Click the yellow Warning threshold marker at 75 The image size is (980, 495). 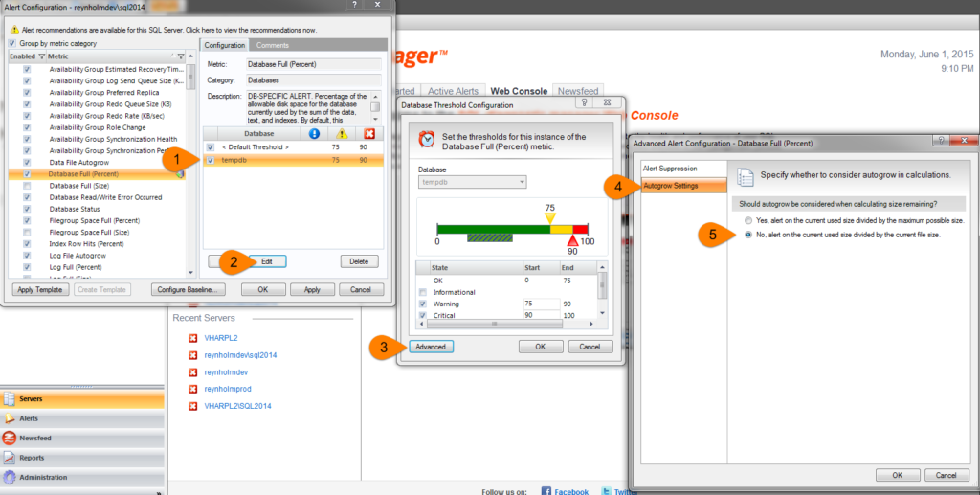click(x=550, y=217)
